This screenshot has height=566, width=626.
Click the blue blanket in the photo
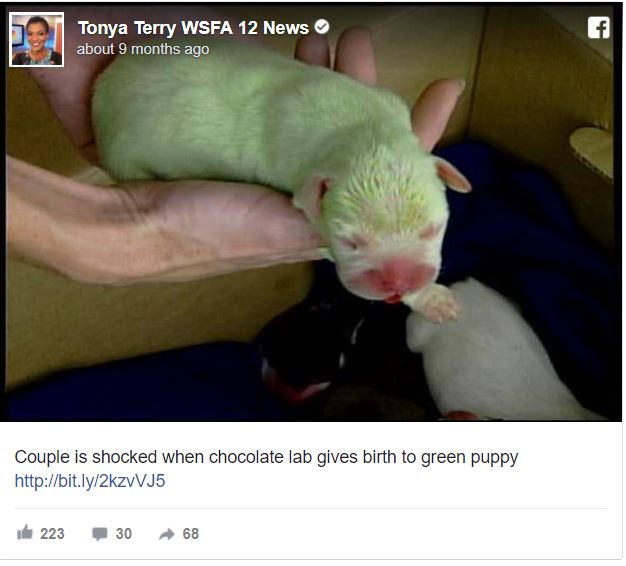point(519,224)
